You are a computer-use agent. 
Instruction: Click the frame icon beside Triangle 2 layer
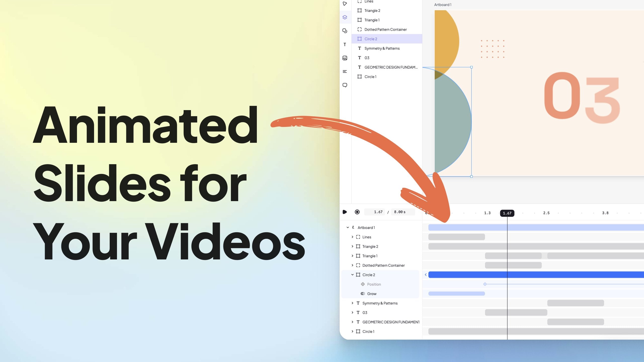coord(359,11)
